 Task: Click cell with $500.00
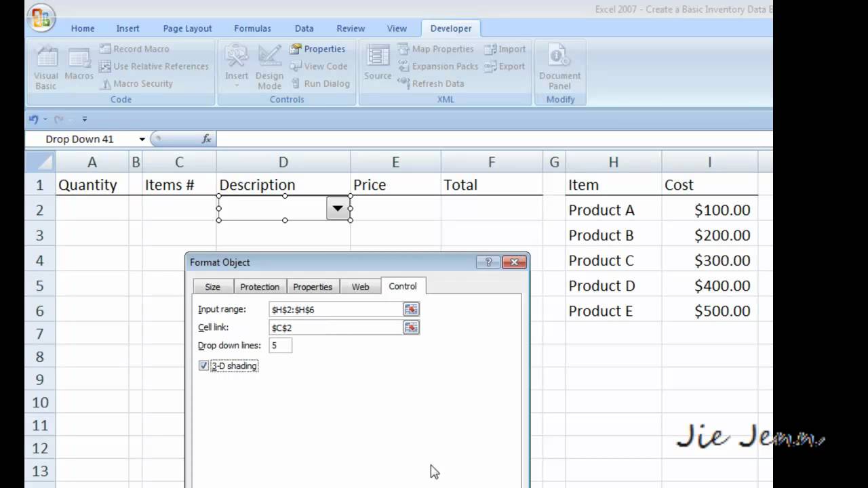tap(709, 311)
